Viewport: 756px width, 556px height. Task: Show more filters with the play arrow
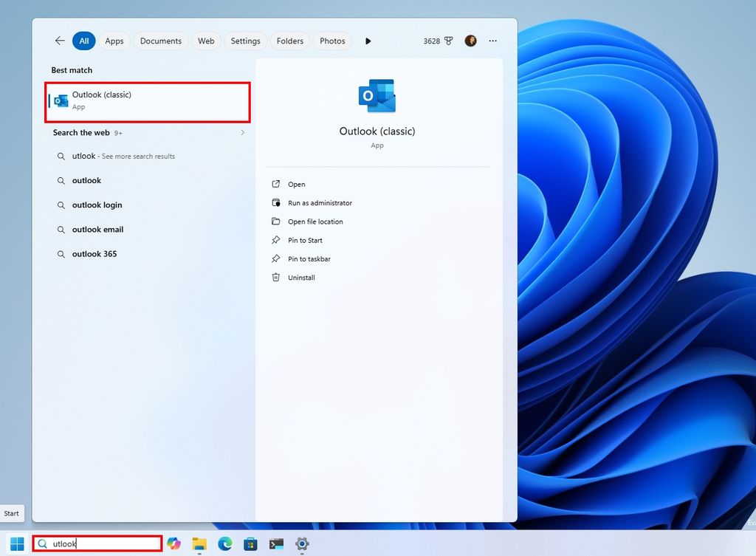pos(368,41)
